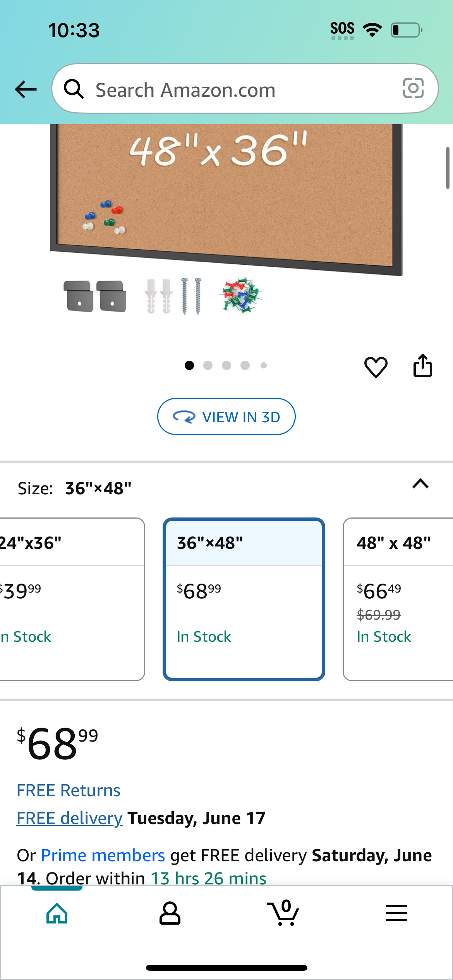Image resolution: width=453 pixels, height=980 pixels.
Task: Go to Home tab icon
Action: (57, 913)
